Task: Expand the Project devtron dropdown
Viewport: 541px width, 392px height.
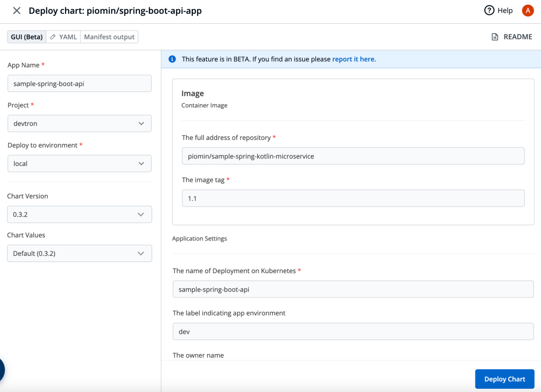Action: pyautogui.click(x=79, y=124)
